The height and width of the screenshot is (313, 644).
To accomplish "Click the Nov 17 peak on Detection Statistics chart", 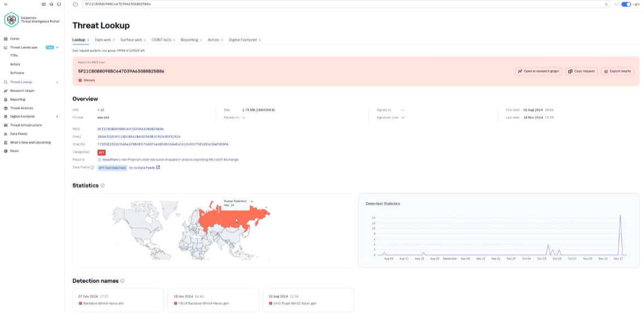I will (x=620, y=216).
